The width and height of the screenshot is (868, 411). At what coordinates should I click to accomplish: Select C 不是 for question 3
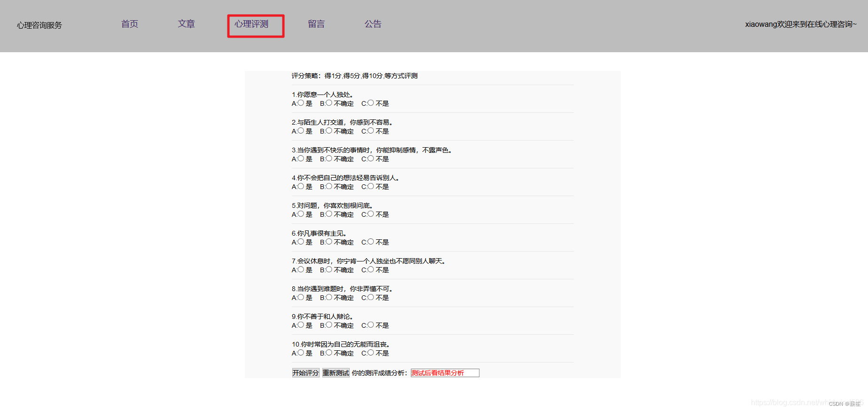point(371,158)
